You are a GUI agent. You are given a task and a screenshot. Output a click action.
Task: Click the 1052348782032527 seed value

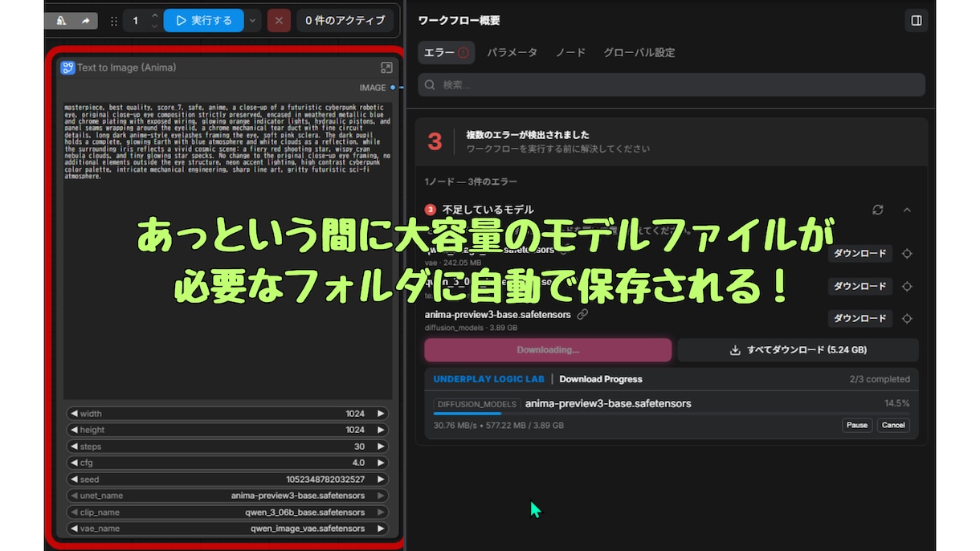click(325, 480)
